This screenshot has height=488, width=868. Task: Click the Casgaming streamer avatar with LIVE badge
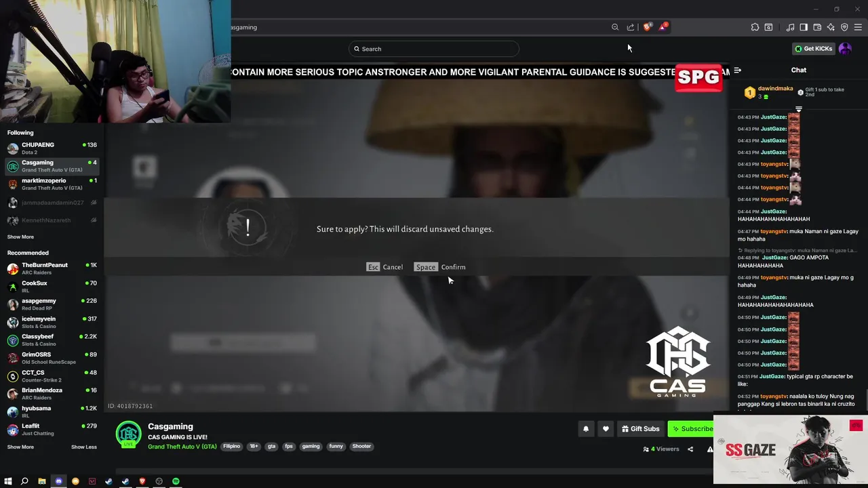coord(128,435)
